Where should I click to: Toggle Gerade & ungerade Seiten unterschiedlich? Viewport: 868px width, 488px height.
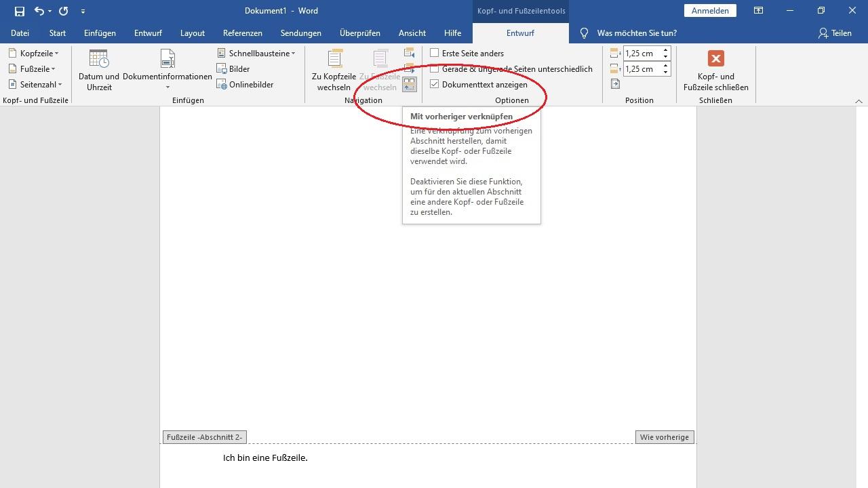[435, 68]
